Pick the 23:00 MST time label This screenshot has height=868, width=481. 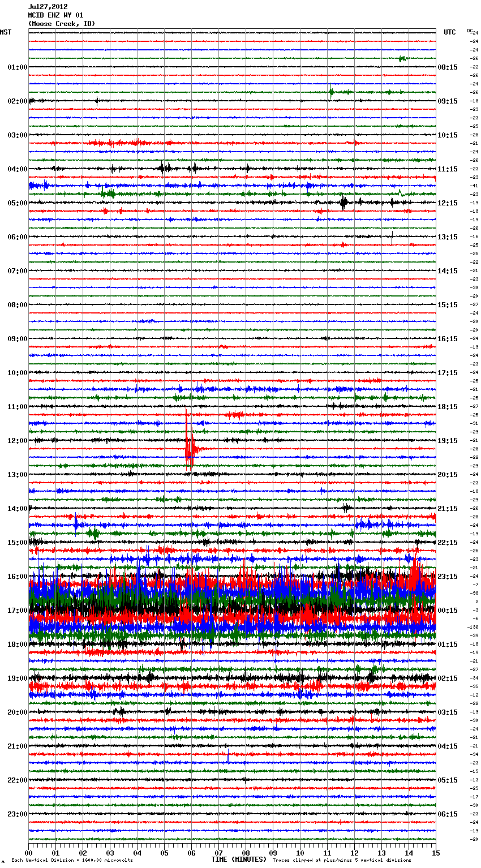[17, 814]
